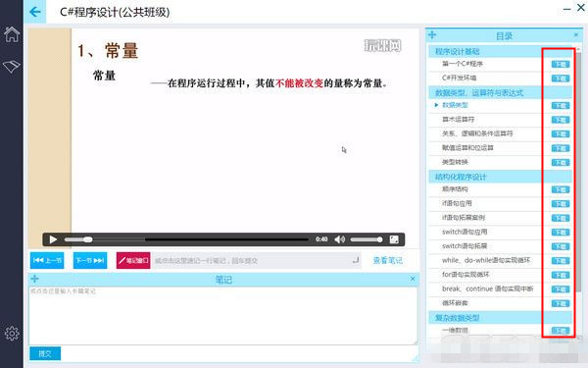This screenshot has width=588, height=368.
Task: Download the 类型转换 lesson
Action: 561,163
